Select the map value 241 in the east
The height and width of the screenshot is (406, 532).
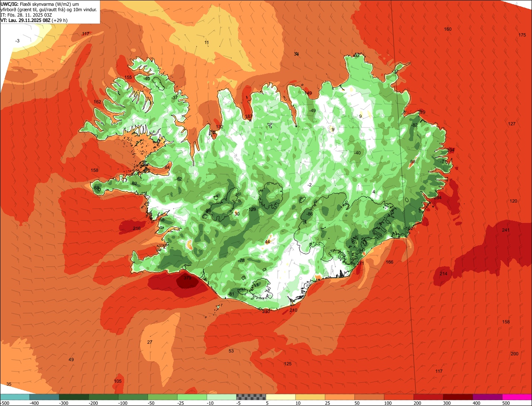[x=505, y=230]
